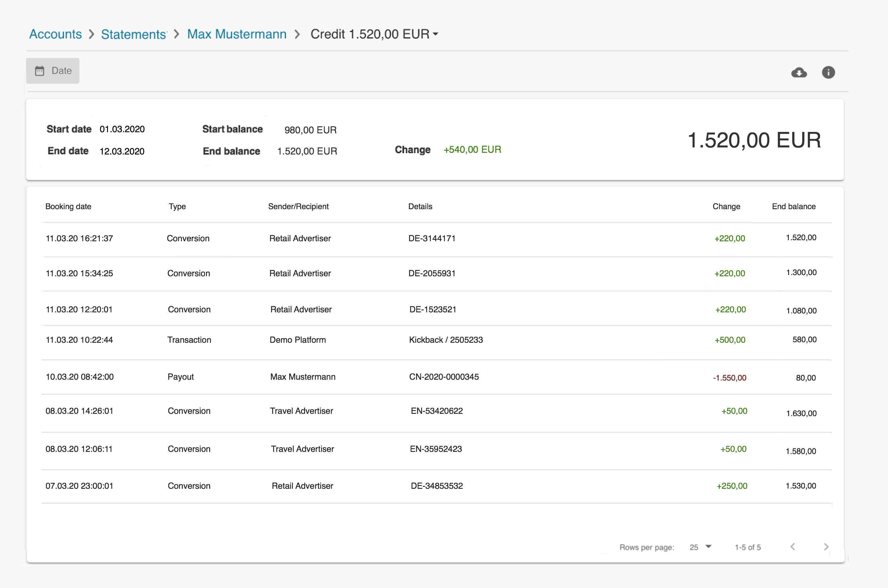The image size is (888, 588).
Task: Click the Booking date column header
Action: pyautogui.click(x=68, y=207)
